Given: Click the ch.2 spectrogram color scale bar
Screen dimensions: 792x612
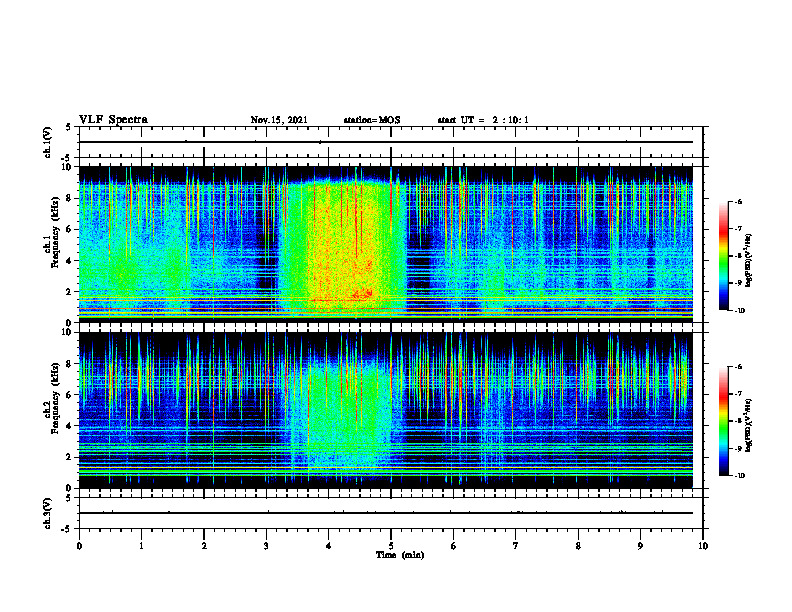Looking at the screenshot, I should (723, 421).
